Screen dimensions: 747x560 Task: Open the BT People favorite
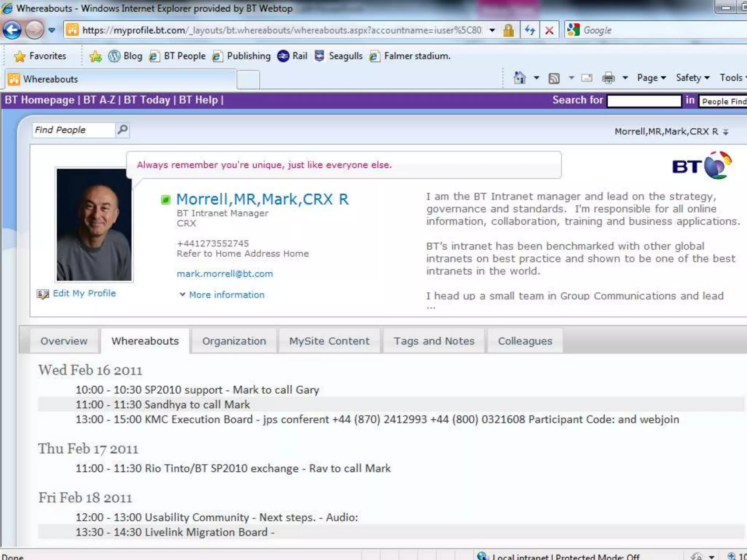pyautogui.click(x=177, y=56)
